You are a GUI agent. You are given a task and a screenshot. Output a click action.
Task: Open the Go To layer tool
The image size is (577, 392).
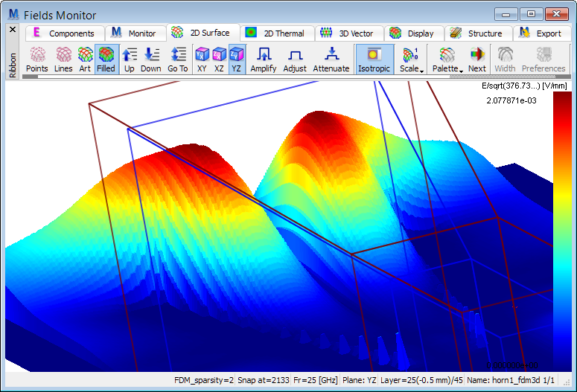(x=177, y=59)
